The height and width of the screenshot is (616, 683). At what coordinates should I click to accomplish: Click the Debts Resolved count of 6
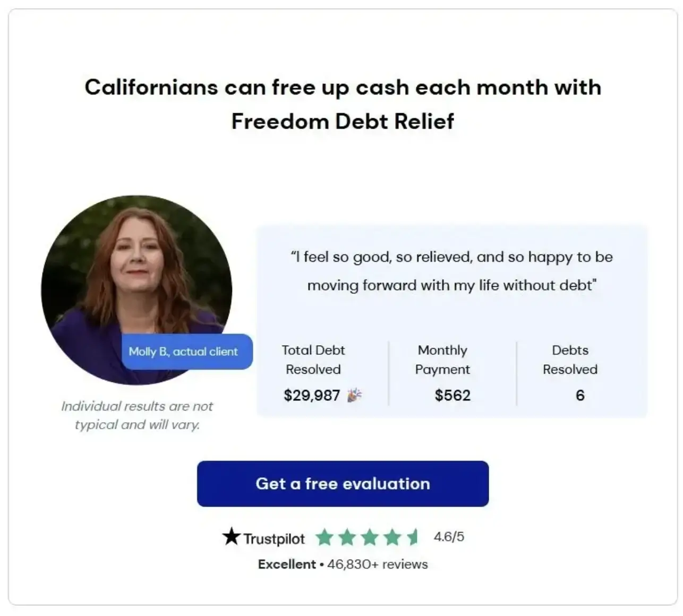point(580,395)
